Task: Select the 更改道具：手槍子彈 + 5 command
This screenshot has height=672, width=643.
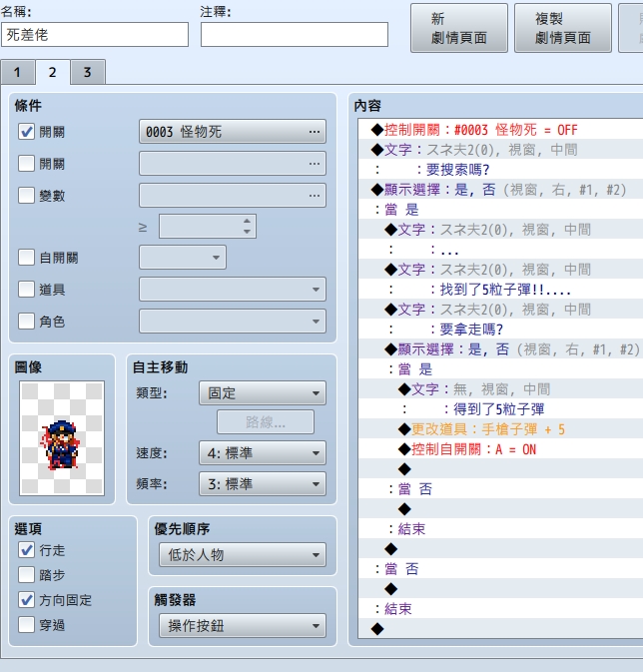Action: click(x=500, y=429)
